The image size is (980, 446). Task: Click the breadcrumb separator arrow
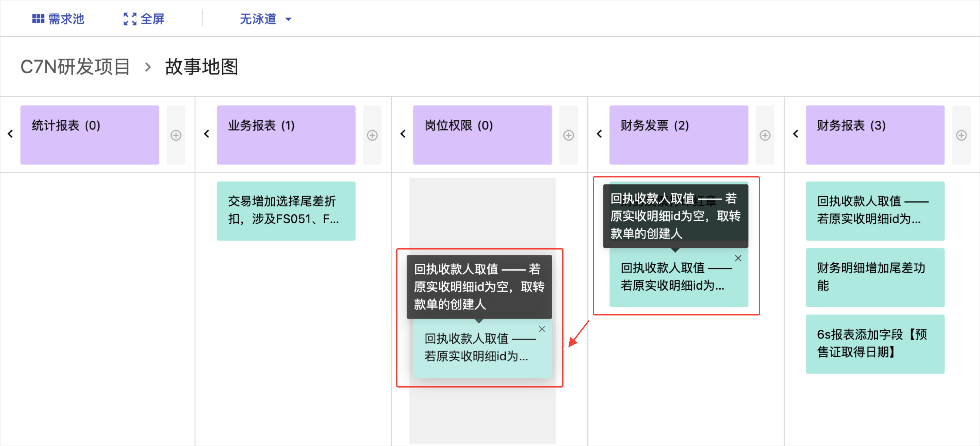pyautogui.click(x=148, y=67)
